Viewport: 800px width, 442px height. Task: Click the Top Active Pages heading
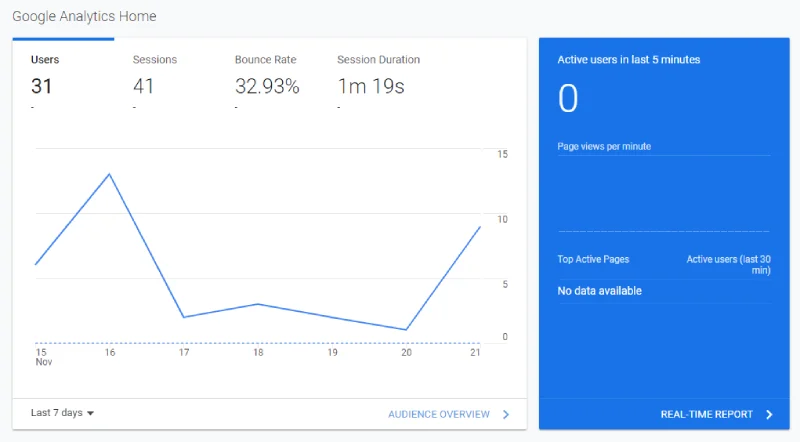(x=593, y=259)
